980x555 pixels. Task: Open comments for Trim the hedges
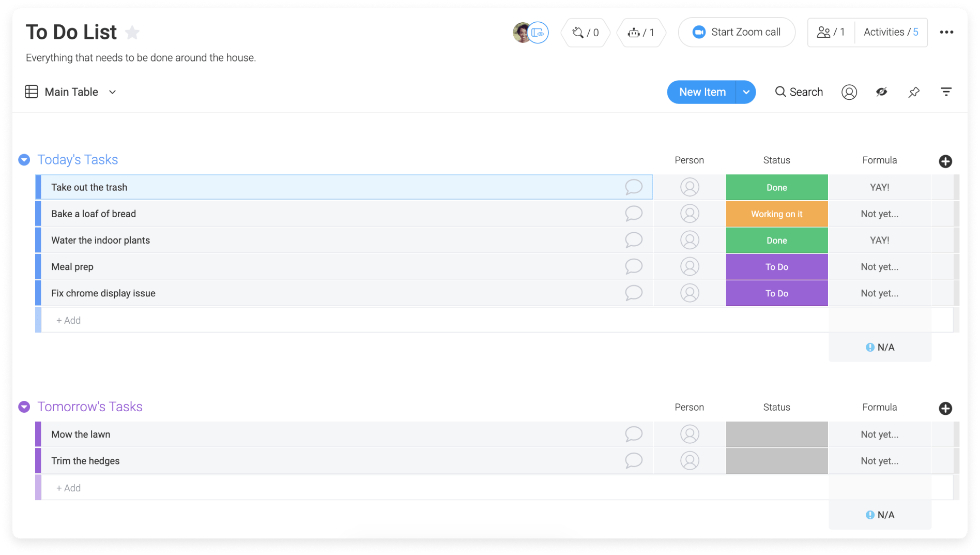pos(634,460)
